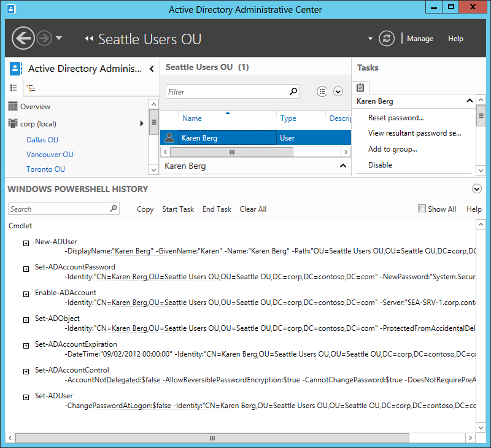This screenshot has height=448, width=491.
Task: Click Clear All in PowerShell history
Action: (253, 209)
